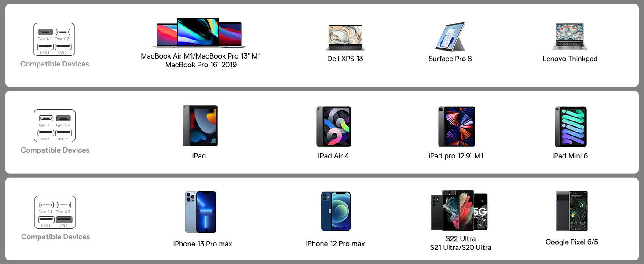Choose the Google Pixel 6/5 phone image
Screen dimensions: 644x264
click(x=571, y=211)
